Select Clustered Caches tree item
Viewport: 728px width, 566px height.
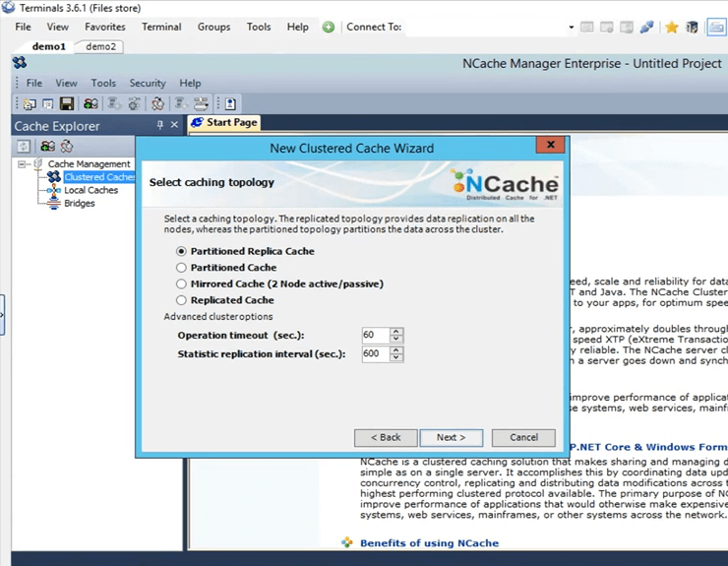[99, 177]
